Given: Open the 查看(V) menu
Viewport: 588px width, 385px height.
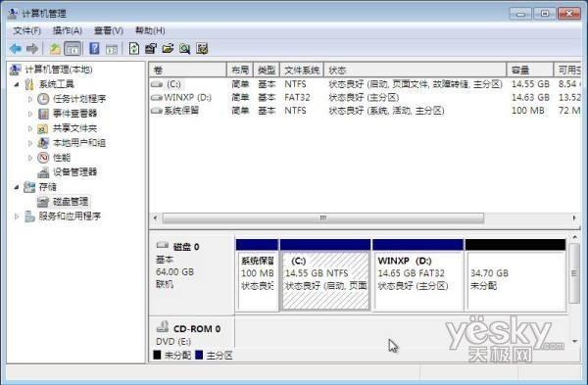Looking at the screenshot, I should point(109,30).
